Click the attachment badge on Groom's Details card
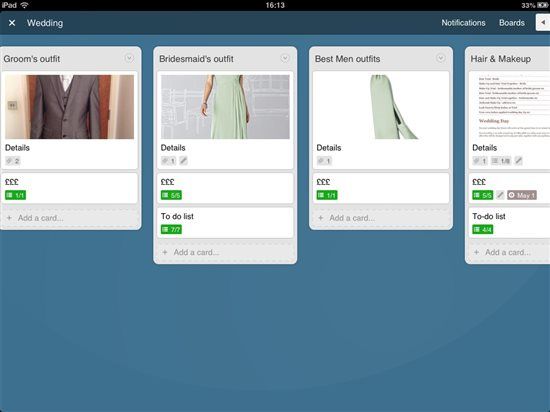This screenshot has height=412, width=550. click(13, 161)
